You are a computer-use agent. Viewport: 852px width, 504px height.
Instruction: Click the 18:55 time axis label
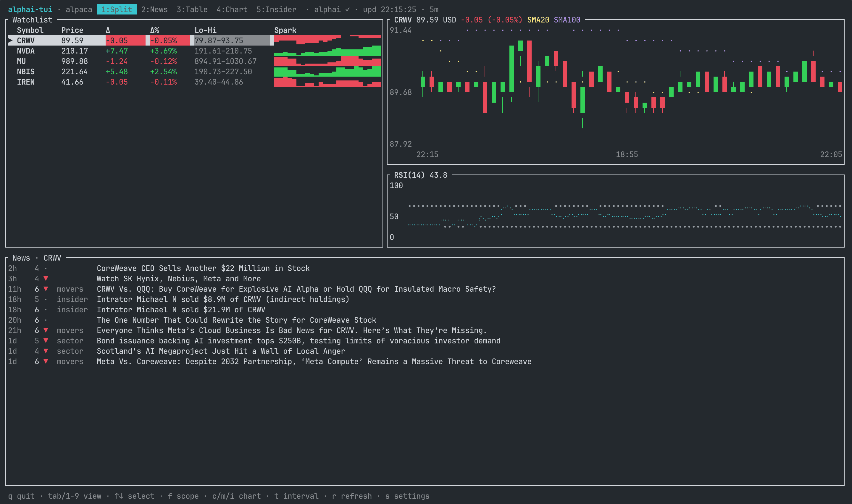[627, 154]
